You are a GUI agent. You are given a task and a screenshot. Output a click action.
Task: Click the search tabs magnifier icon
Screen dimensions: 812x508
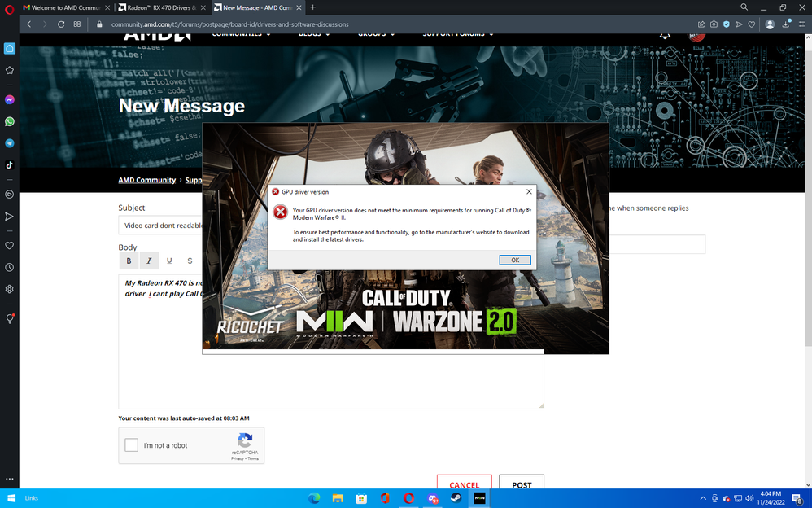[744, 7]
